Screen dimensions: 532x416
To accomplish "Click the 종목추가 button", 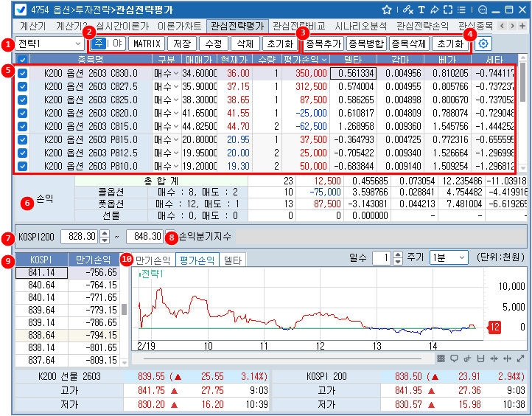I will click(x=324, y=44).
